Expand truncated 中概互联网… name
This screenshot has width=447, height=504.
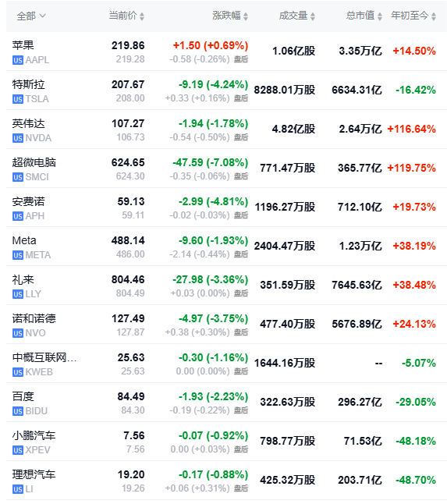(x=44, y=357)
